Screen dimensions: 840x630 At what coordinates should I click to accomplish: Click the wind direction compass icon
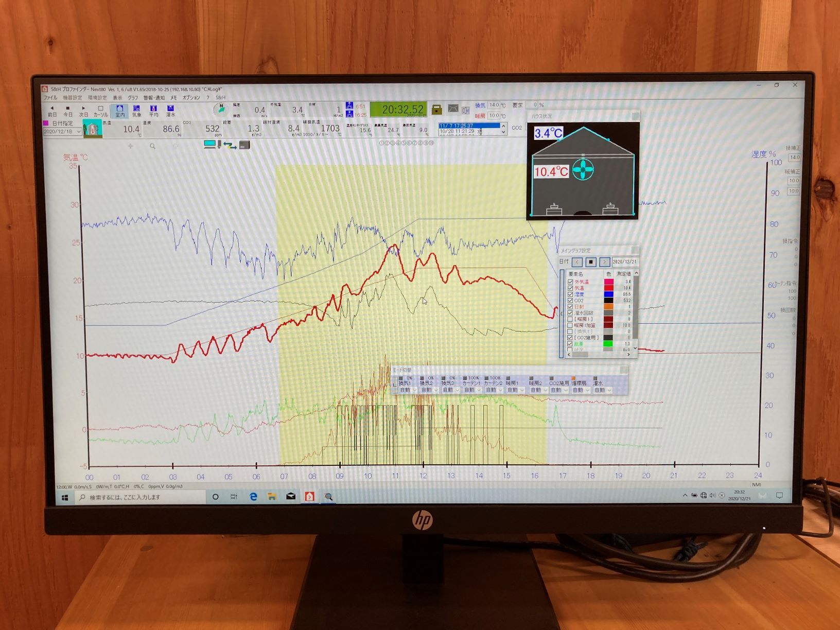click(x=220, y=109)
